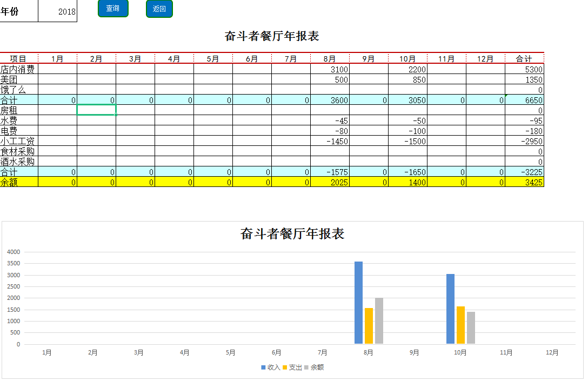Click the 返回 button
Screen dimensions: 588x388
159,9
